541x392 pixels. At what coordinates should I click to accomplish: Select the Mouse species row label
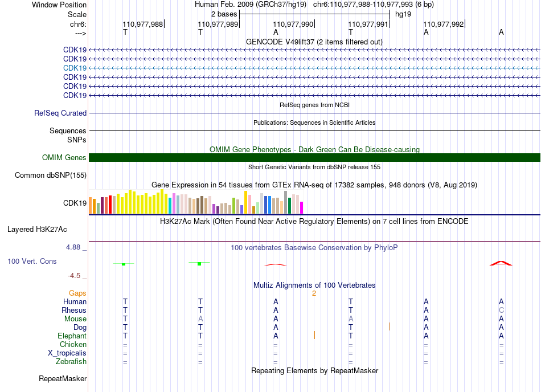coord(75,318)
